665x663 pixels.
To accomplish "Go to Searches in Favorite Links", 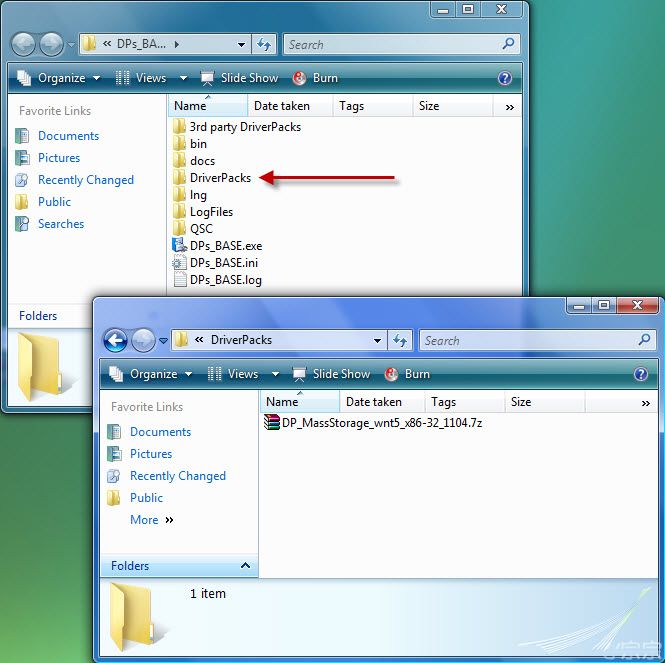I will [60, 224].
